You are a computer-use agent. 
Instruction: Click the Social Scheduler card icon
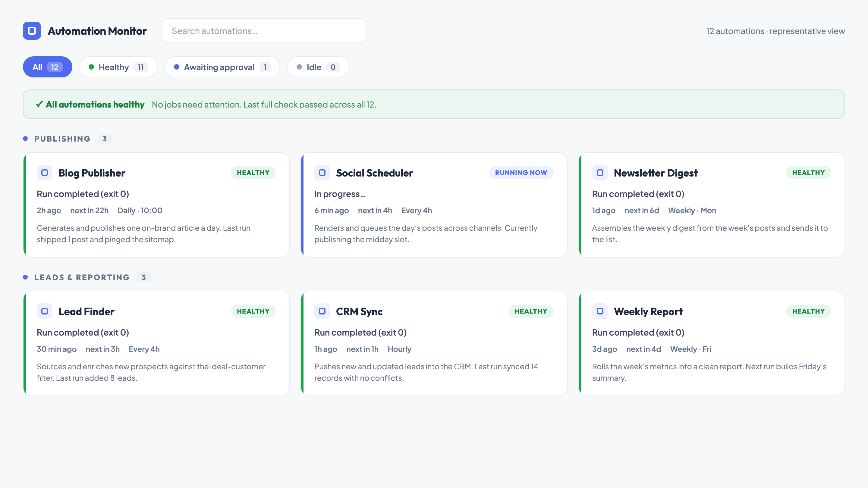click(322, 173)
